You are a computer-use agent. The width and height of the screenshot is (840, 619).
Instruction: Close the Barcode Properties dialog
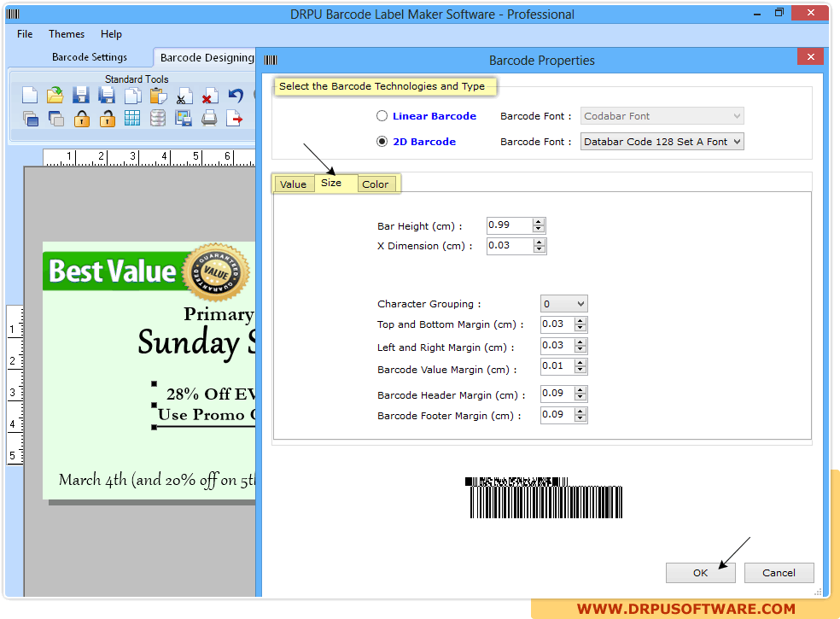[x=810, y=56]
